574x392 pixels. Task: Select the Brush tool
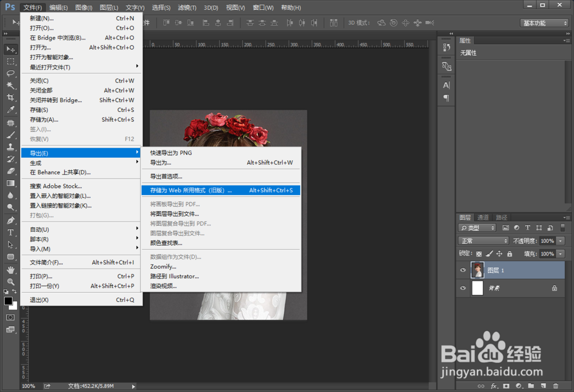click(x=10, y=135)
